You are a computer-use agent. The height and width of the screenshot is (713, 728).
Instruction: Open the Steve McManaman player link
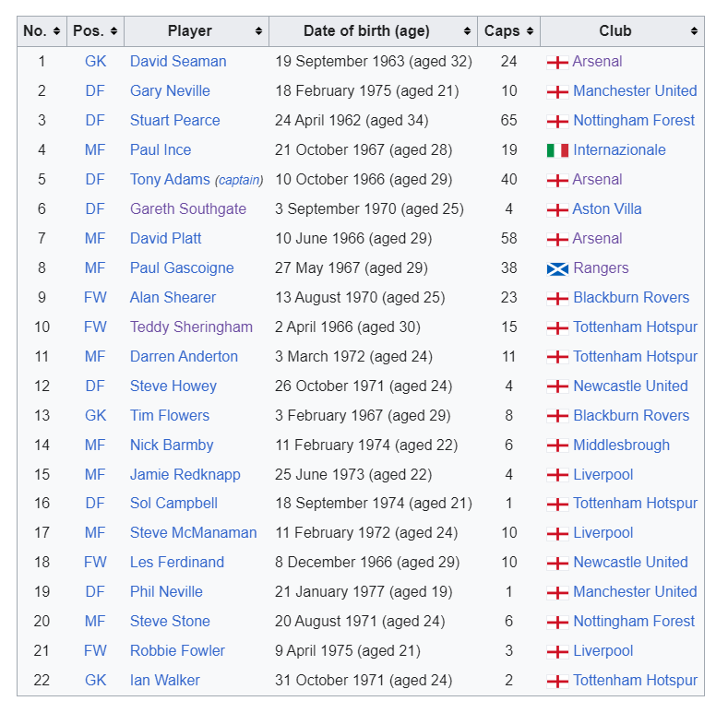(193, 532)
